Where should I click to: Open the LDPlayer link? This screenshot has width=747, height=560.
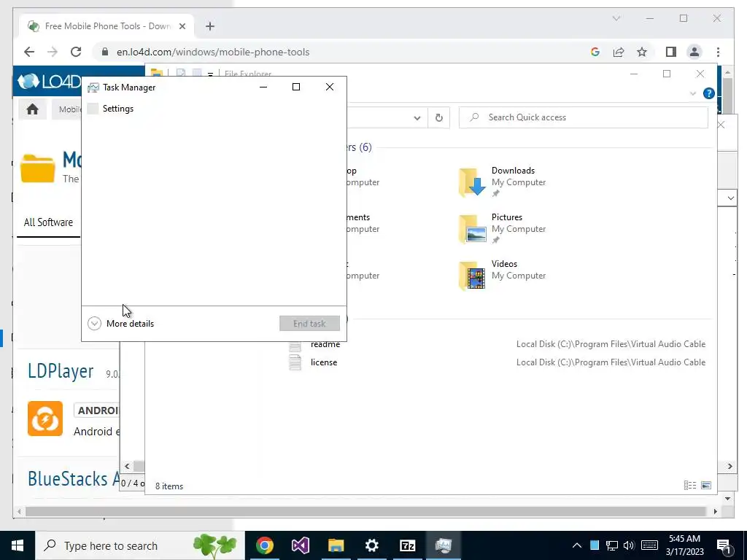(x=61, y=371)
